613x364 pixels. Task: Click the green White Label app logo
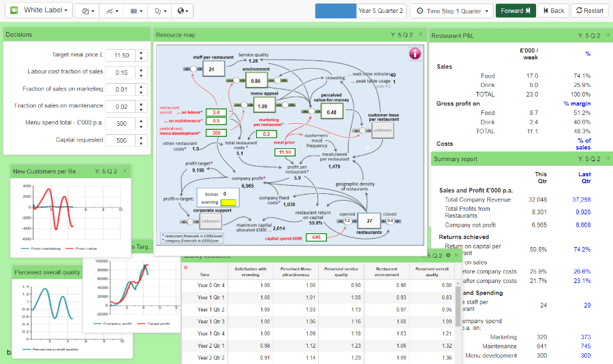13,11
